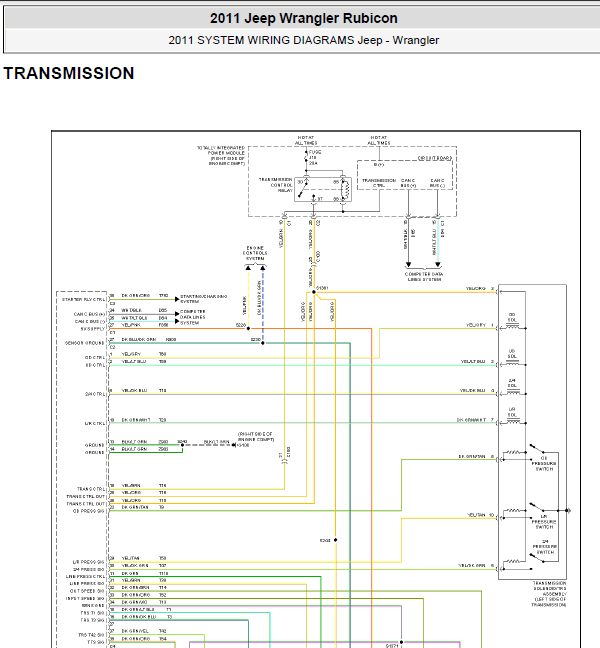Click the L/R SOL solenoid symbol

513,422
